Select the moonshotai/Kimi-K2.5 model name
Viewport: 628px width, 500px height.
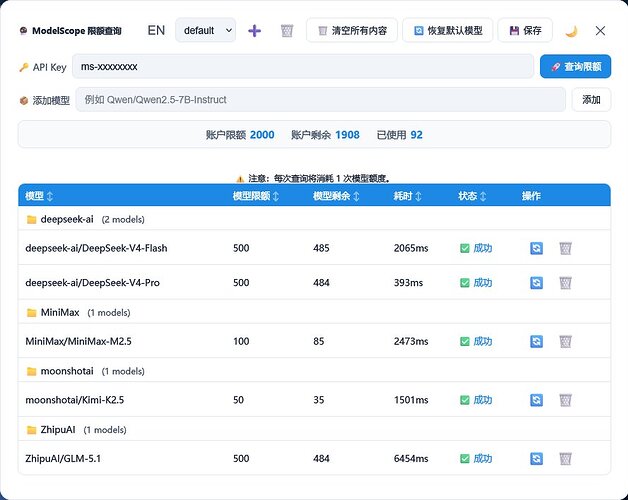(x=74, y=400)
